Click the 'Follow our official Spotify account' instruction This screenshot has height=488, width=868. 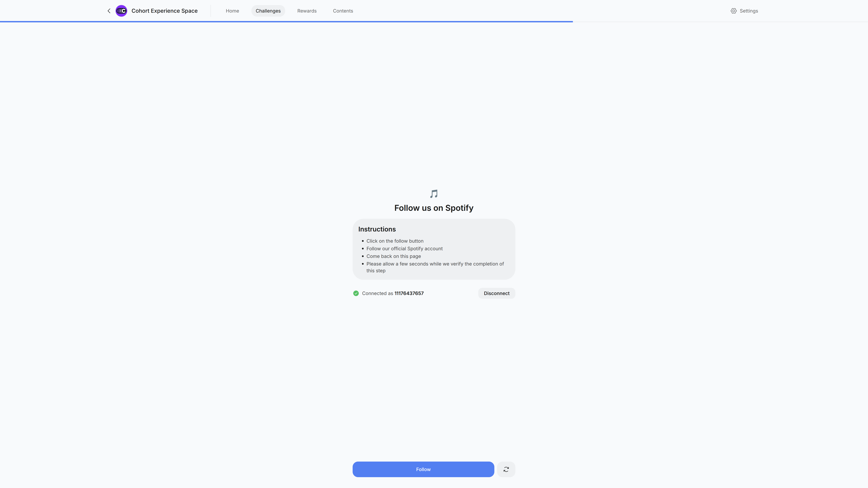pos(404,249)
